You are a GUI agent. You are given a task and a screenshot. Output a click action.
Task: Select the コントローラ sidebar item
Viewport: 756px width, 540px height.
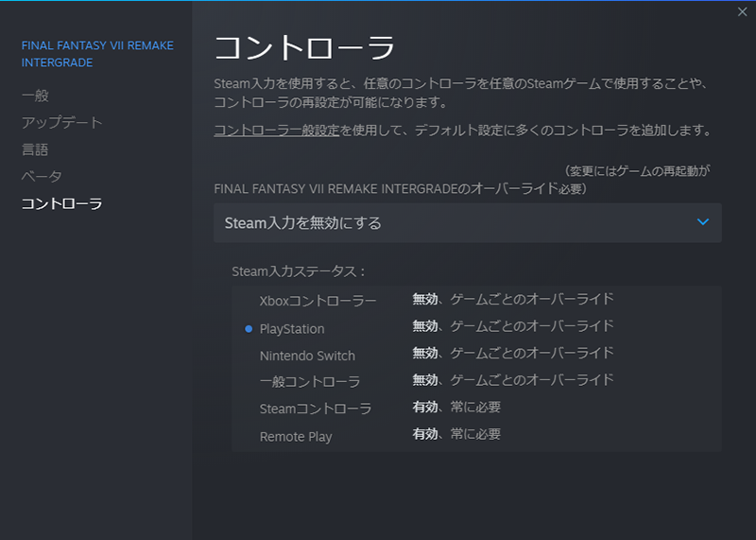[x=61, y=203]
